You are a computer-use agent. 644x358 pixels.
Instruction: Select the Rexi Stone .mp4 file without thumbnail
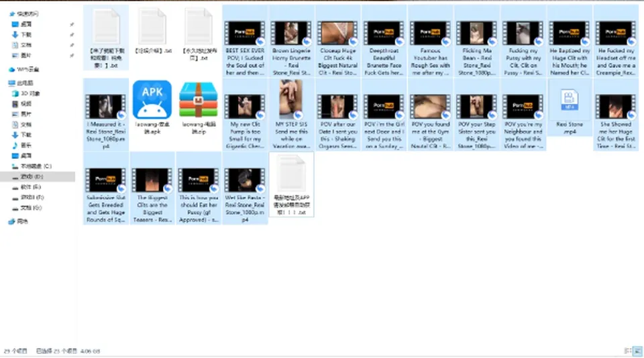click(570, 107)
